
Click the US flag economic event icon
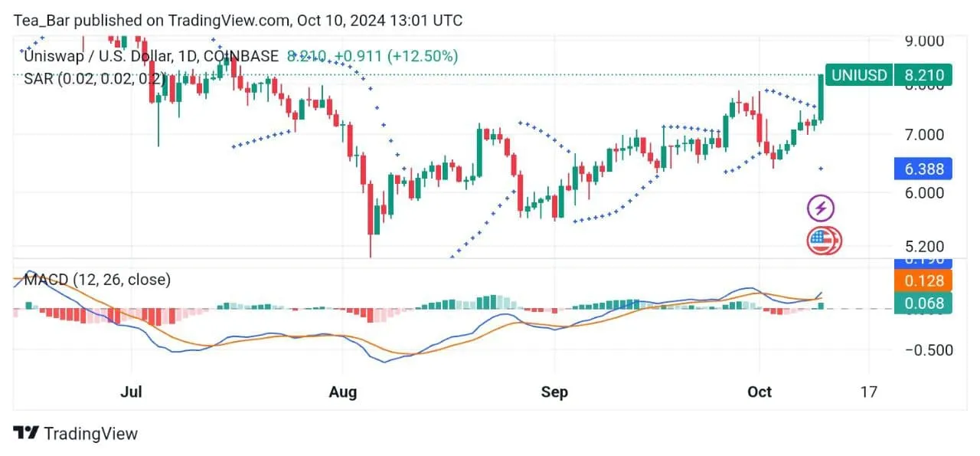(x=822, y=241)
